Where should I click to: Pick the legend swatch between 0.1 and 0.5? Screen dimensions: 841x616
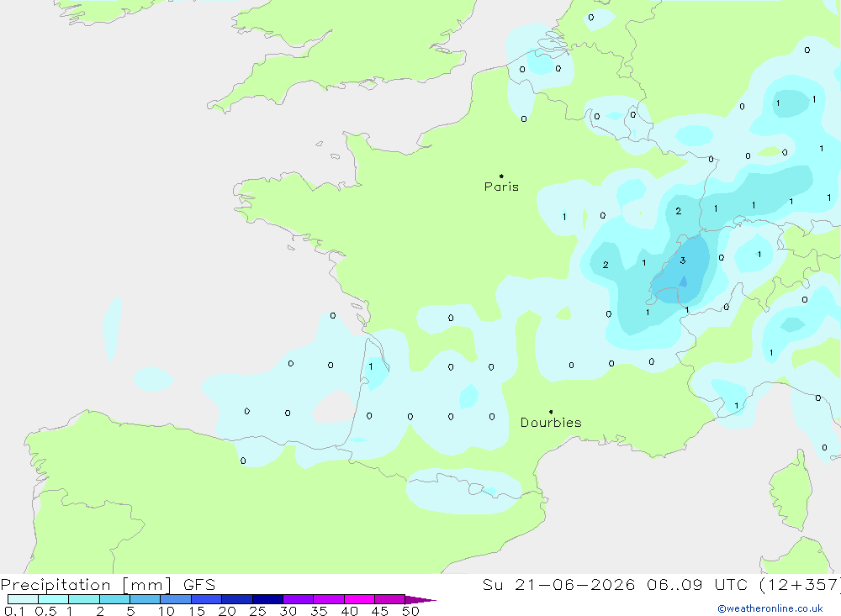23,599
